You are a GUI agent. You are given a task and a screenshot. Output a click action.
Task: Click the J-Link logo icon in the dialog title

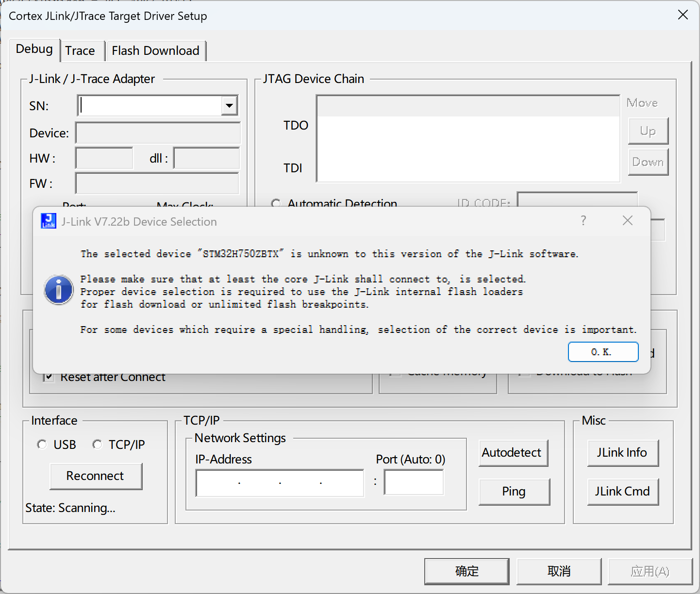point(49,221)
